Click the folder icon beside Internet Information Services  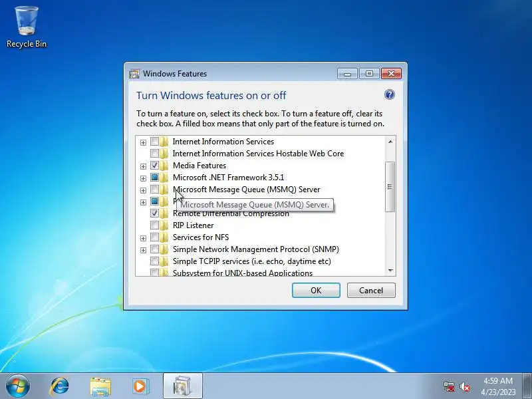[x=164, y=142]
